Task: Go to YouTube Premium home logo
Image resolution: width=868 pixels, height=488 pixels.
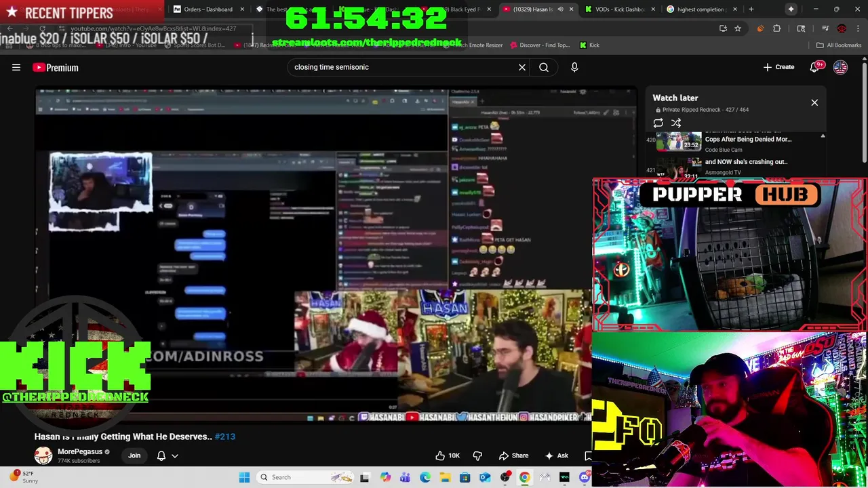Action: tap(56, 67)
